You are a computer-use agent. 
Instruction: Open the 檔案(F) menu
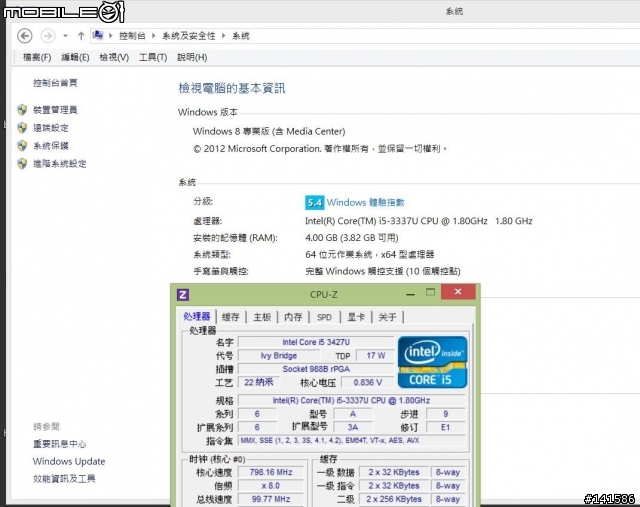[37, 57]
